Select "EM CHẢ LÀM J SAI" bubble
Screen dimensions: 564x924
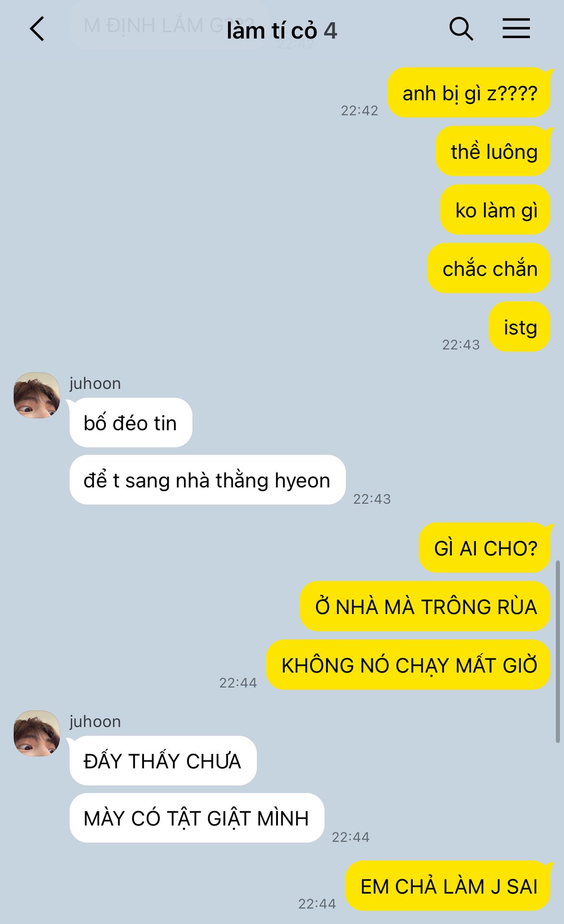coord(448,886)
